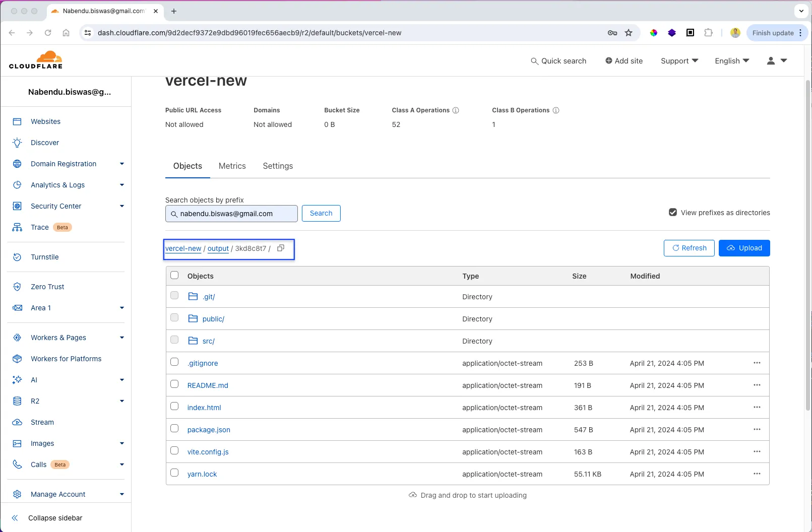Viewport: 812px width, 532px height.
Task: Open the Support dropdown menu
Action: pos(679,61)
